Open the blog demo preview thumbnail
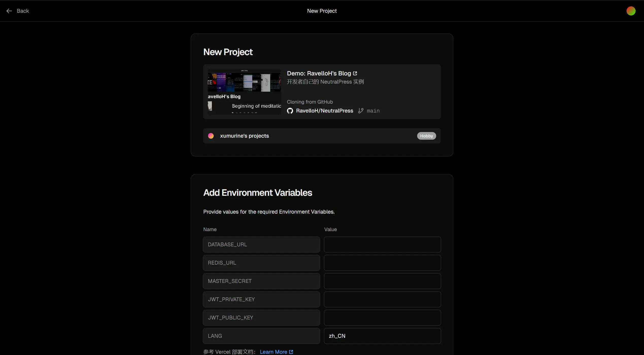The image size is (644, 355). point(244,92)
